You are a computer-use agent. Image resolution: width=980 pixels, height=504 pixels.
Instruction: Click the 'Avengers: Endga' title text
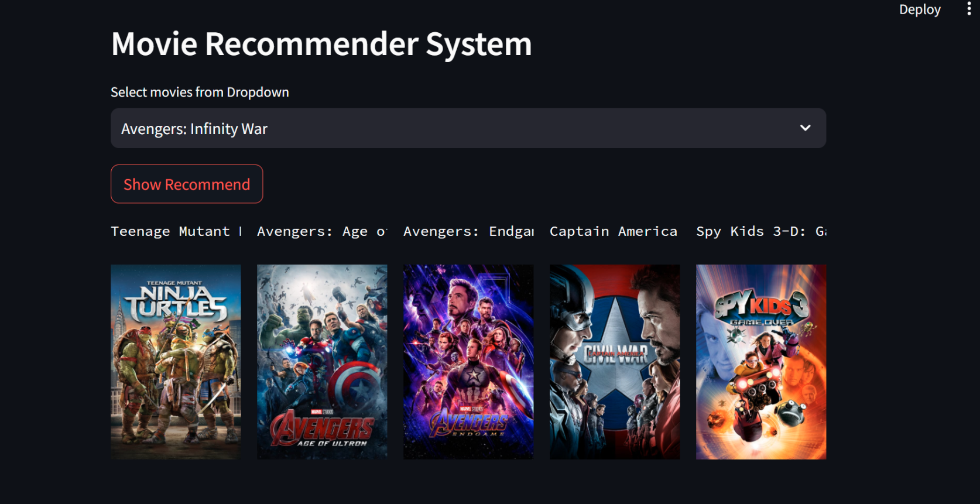(468, 231)
